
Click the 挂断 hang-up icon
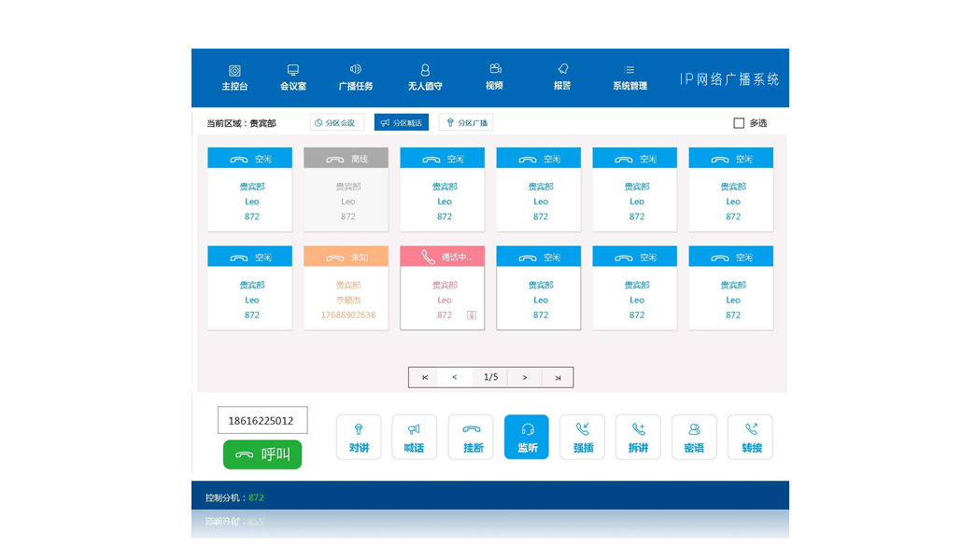(x=471, y=436)
